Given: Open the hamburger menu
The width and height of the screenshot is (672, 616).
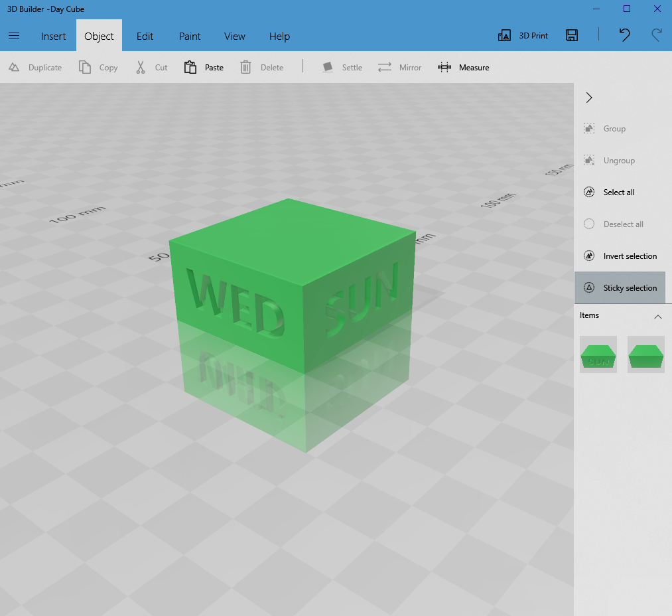Looking at the screenshot, I should pyautogui.click(x=14, y=36).
